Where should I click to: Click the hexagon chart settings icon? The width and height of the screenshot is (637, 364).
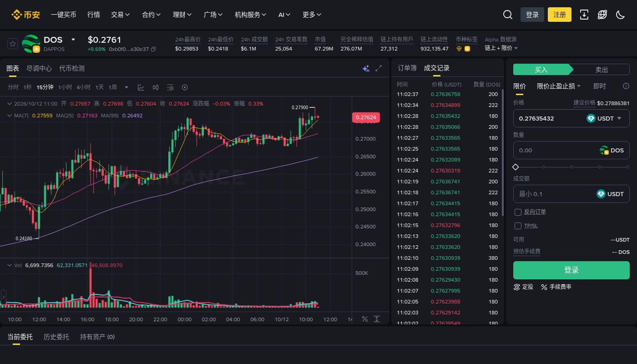point(185,87)
